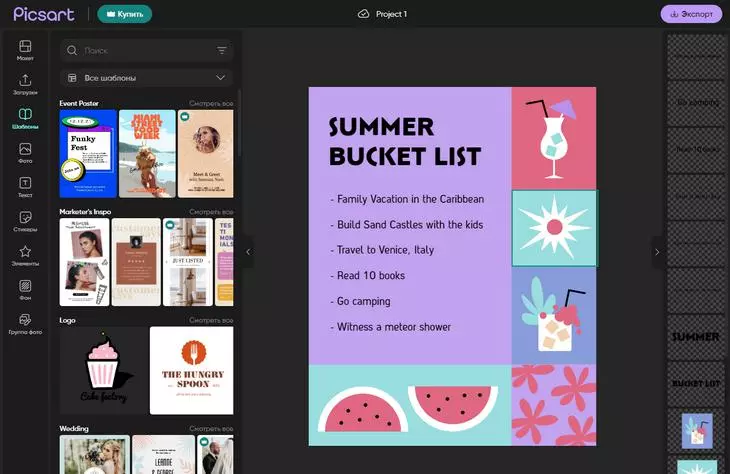Click the template panel scrollbar

tap(239, 123)
